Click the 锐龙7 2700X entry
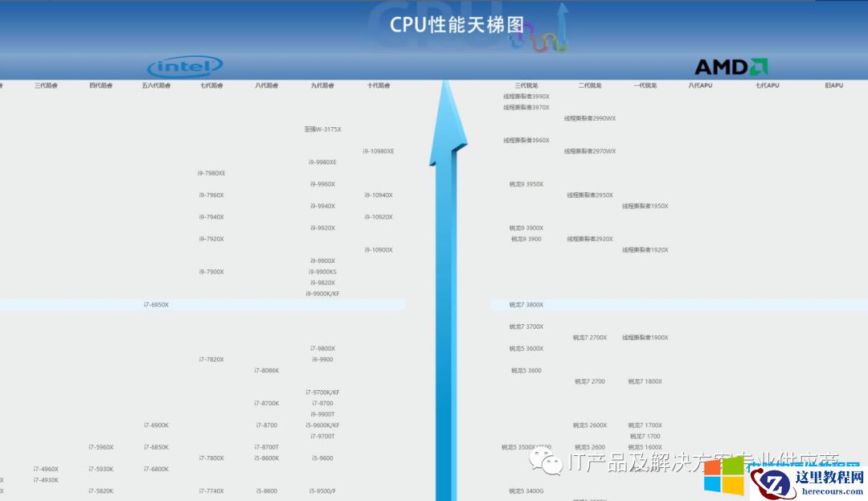Viewport: 868px width, 501px height. pos(590,338)
